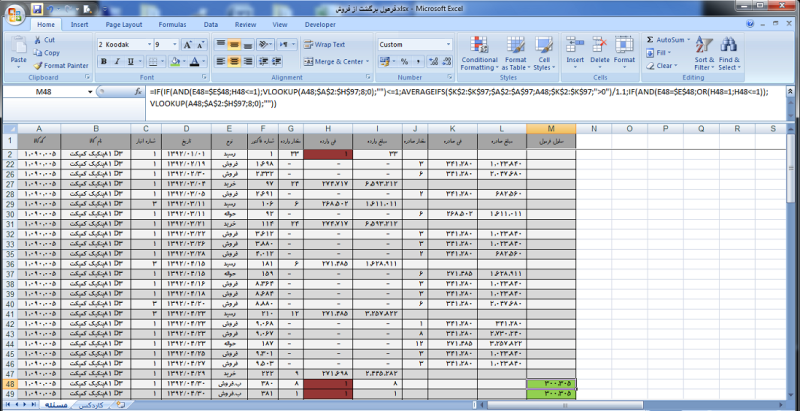The height and width of the screenshot is (411, 800).
Task: Select the Cut command
Action: [44, 40]
